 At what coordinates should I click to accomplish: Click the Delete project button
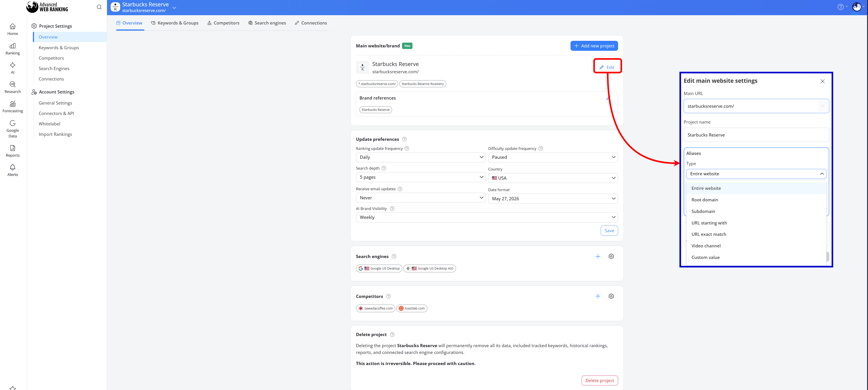pos(600,380)
